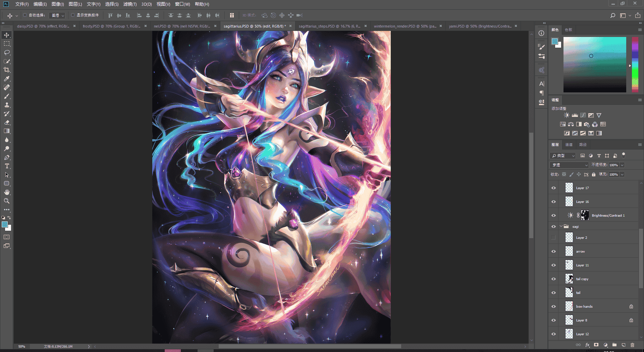Delete the selected layer with trash icon
This screenshot has width=644, height=352.
click(x=633, y=345)
